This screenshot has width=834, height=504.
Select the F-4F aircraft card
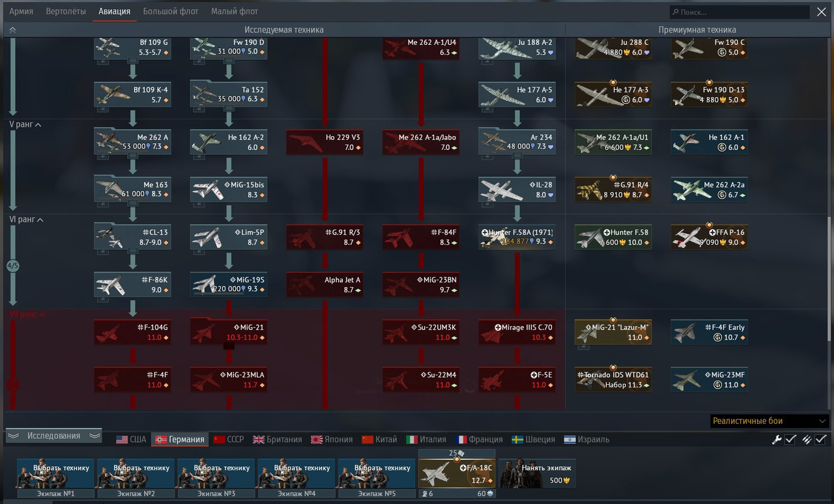point(133,380)
